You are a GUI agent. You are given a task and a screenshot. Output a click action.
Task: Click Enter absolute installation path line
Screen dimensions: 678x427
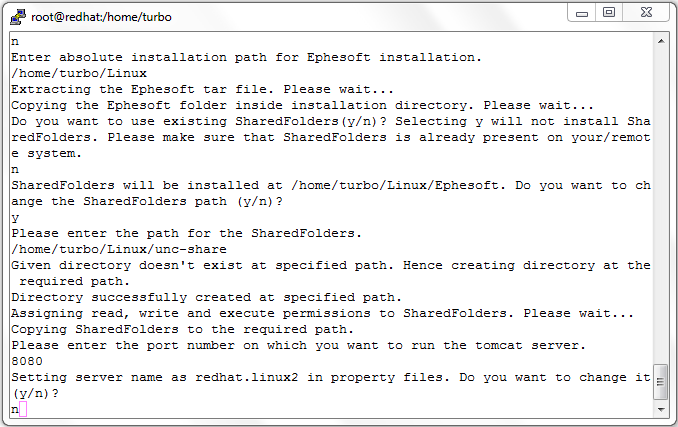point(246,57)
